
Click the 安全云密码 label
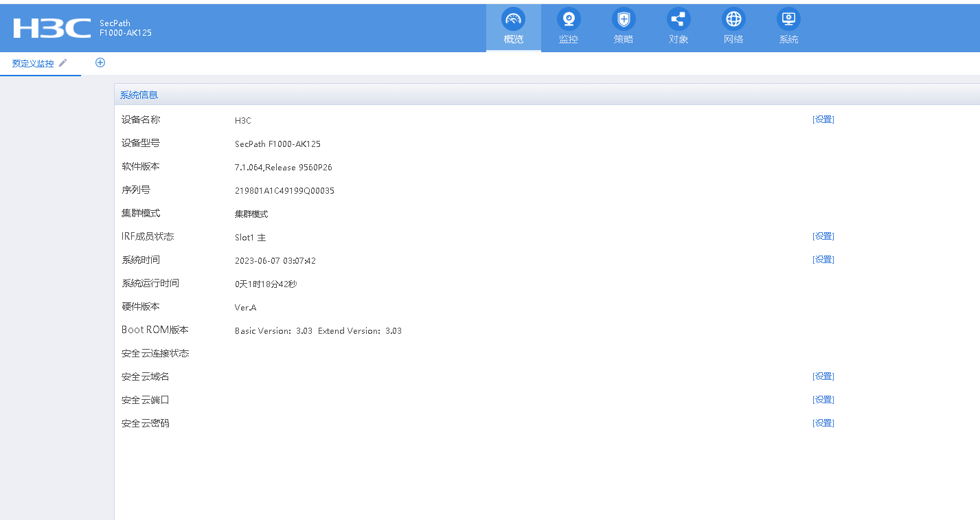point(146,423)
